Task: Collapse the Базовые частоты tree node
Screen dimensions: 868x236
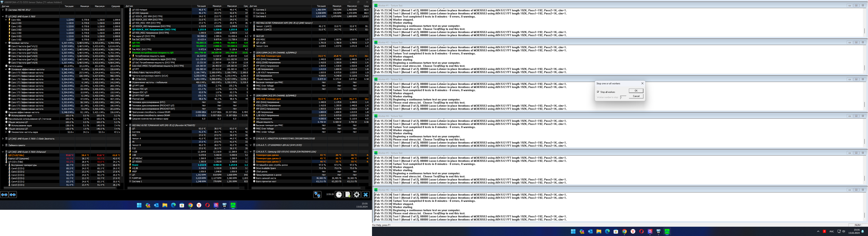Action: (6, 43)
